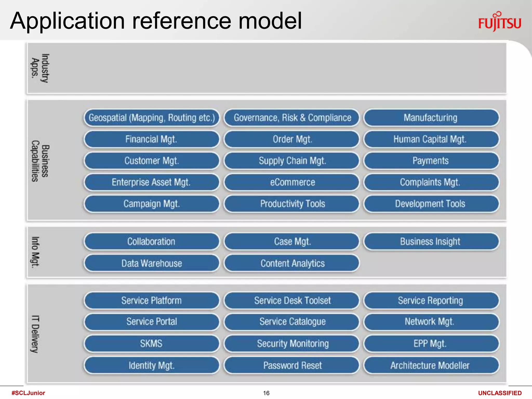This screenshot has width=532, height=399.
Task: Click the Governance, Risk & Compliance box
Action: [292, 118]
